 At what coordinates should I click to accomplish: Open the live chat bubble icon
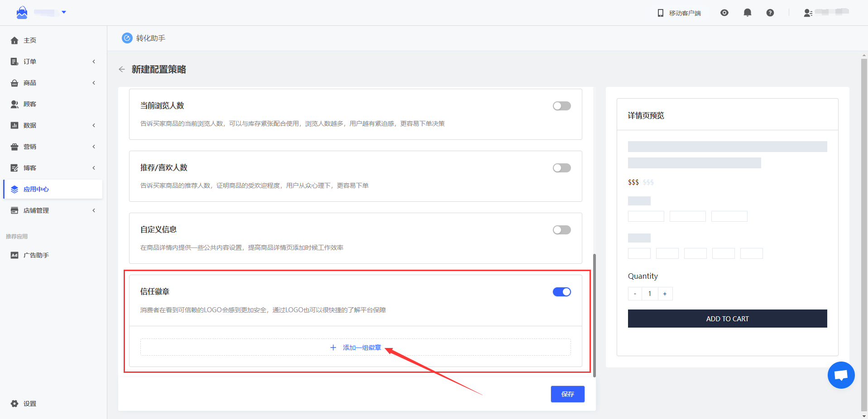841,375
